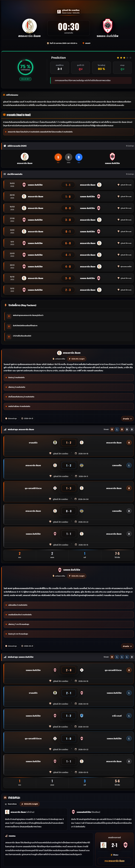Click the Match Center GOALKOL league badge at the top
The height and width of the screenshot is (868, 135).
pos(68,12)
